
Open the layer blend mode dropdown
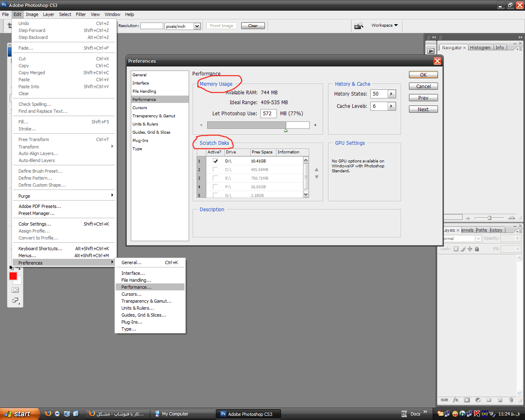pos(478,238)
